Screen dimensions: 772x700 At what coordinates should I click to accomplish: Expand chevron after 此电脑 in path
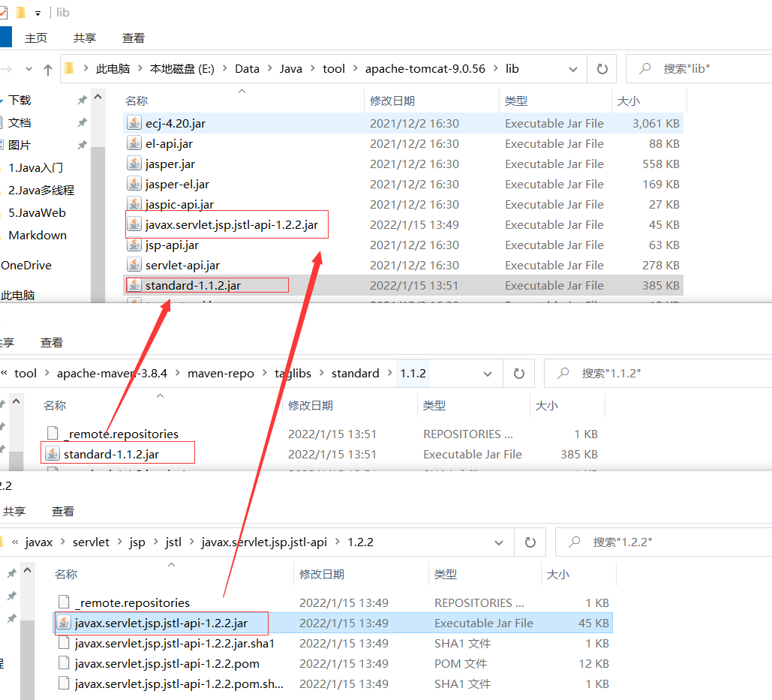pos(140,68)
